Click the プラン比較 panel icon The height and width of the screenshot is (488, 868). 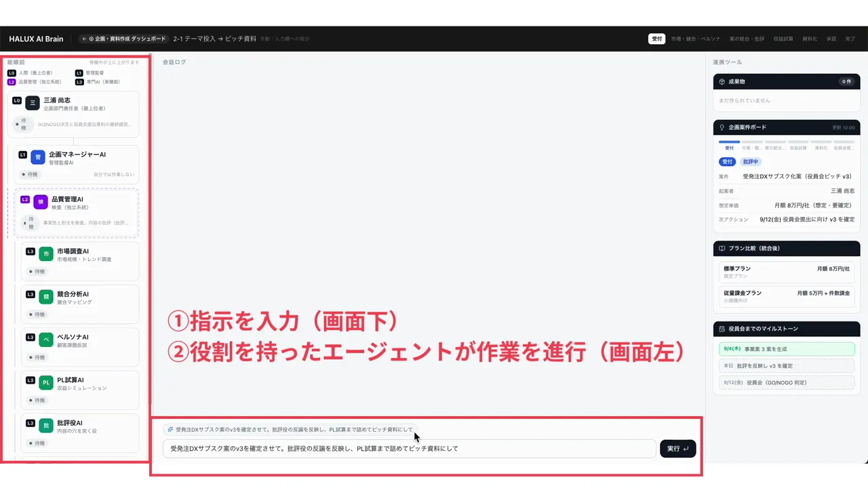point(723,248)
